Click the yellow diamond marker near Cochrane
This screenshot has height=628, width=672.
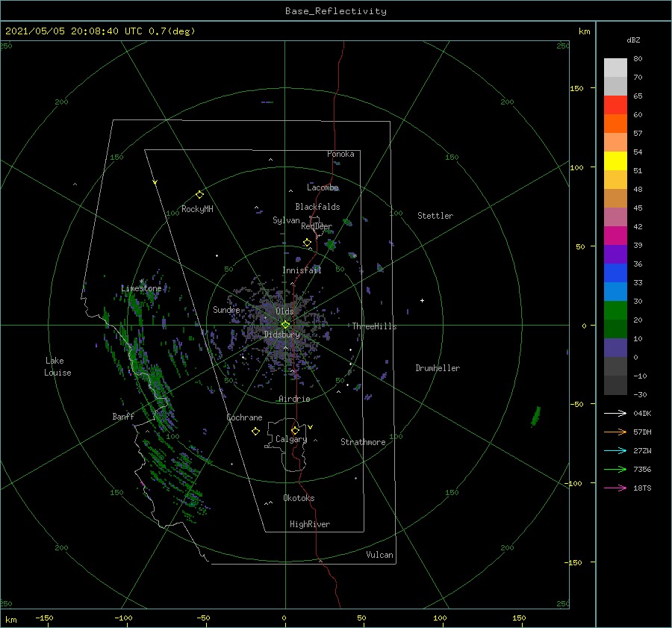coord(255,432)
